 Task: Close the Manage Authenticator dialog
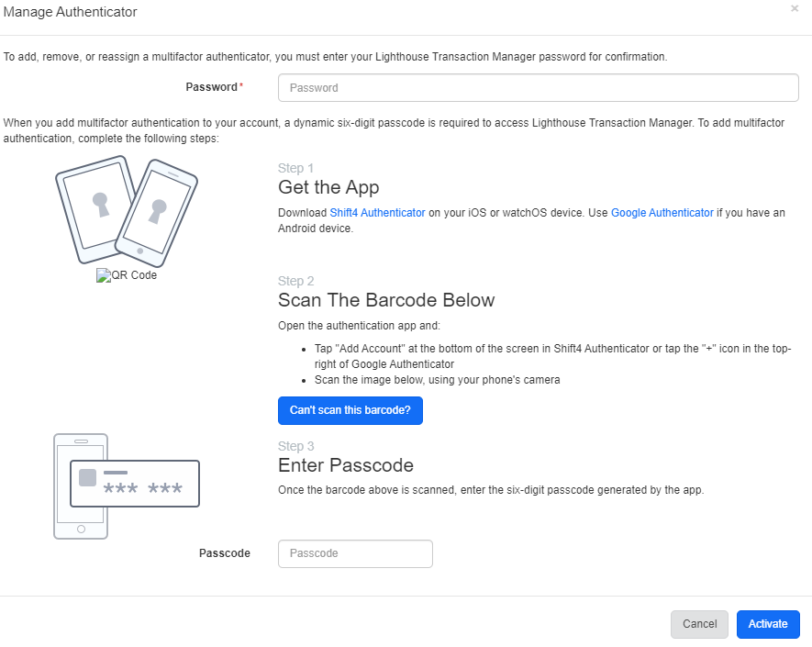(x=794, y=8)
